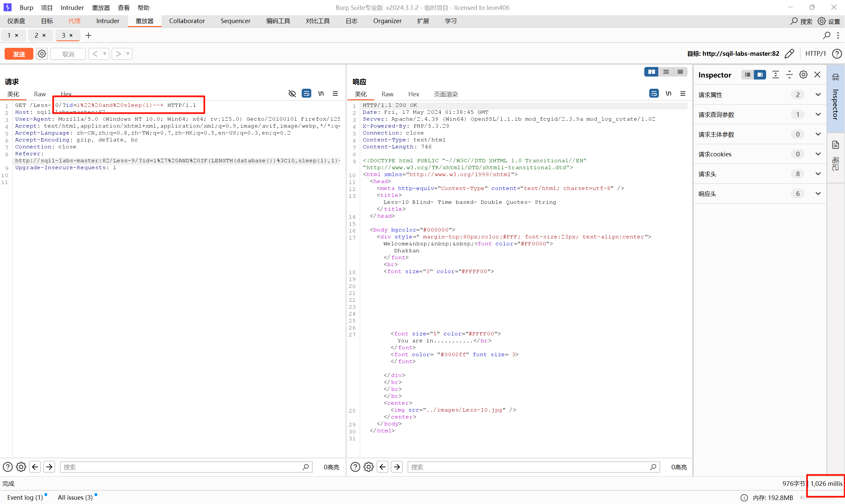Collapse all Inspector sections icon

click(789, 75)
